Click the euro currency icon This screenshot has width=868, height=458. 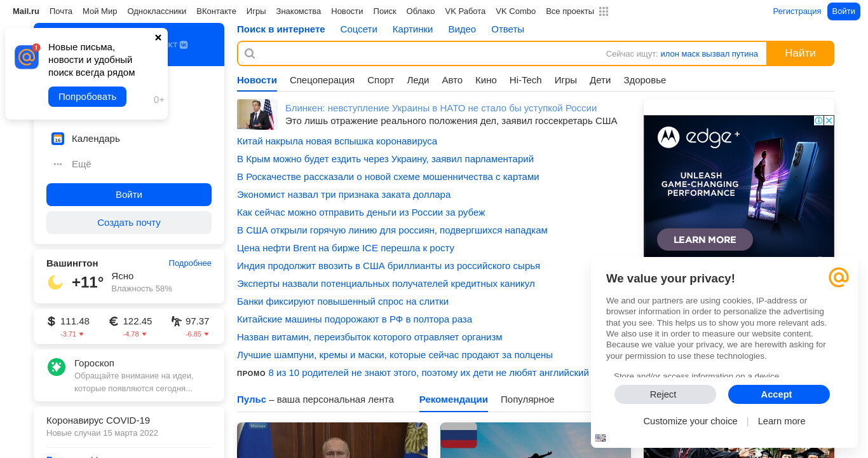pos(114,321)
